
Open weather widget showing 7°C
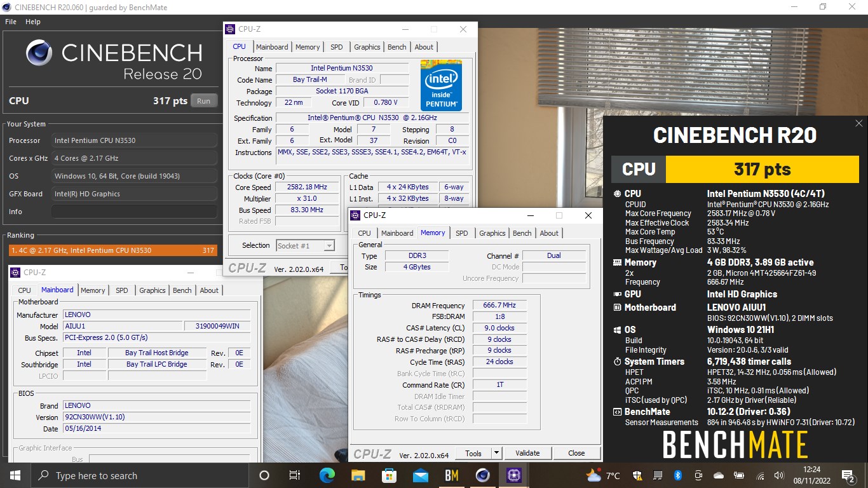[604, 475]
